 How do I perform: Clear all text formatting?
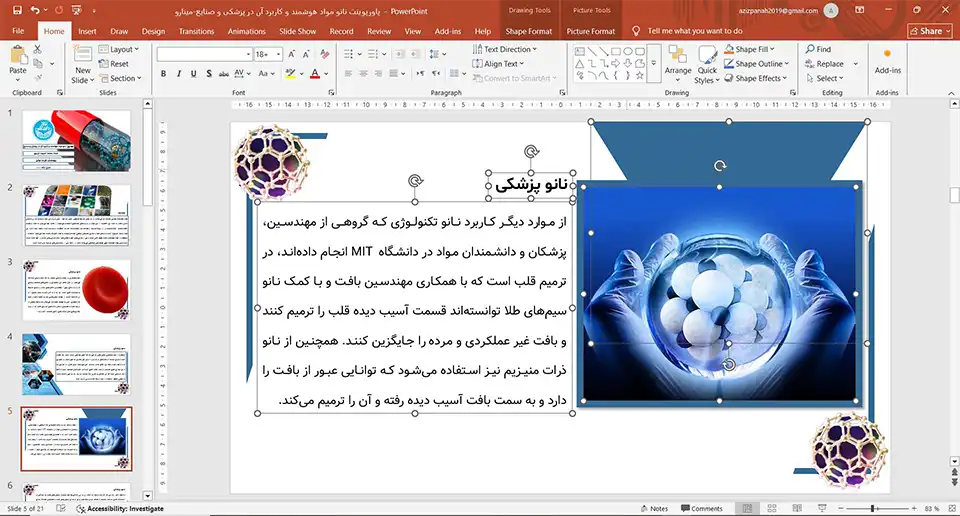coord(324,54)
